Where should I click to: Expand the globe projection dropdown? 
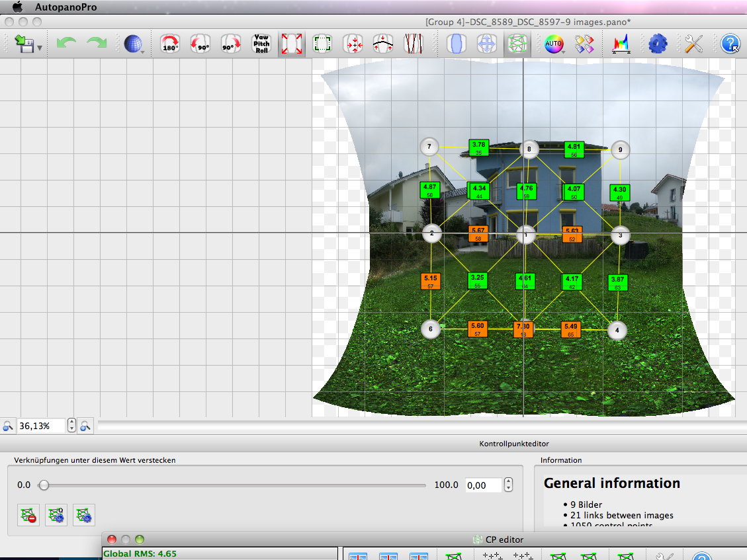click(142, 51)
